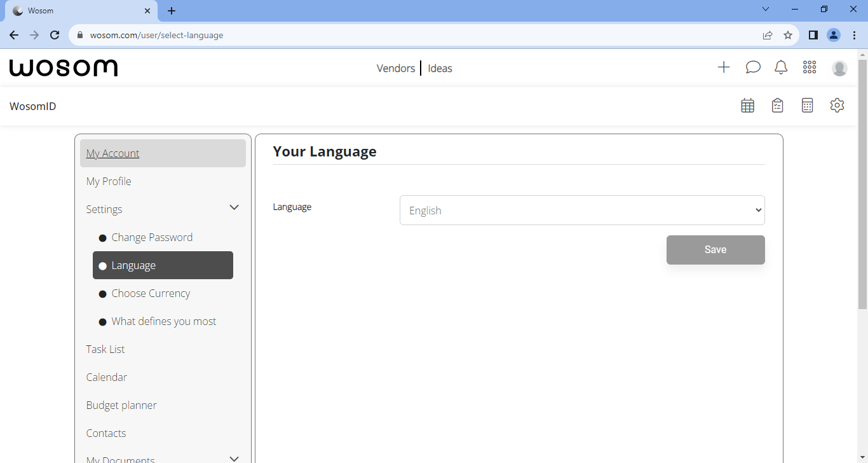Viewport: 868px width, 463px height.
Task: Select the Language option
Action: [133, 265]
